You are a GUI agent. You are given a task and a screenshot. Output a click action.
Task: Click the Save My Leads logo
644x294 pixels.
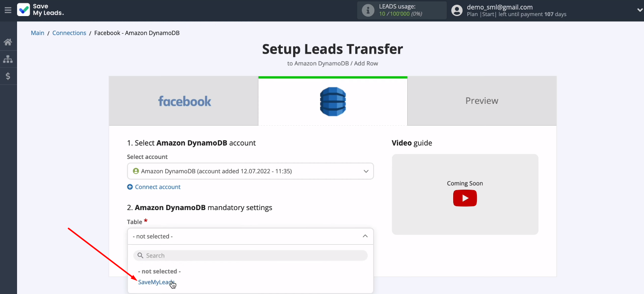point(41,10)
